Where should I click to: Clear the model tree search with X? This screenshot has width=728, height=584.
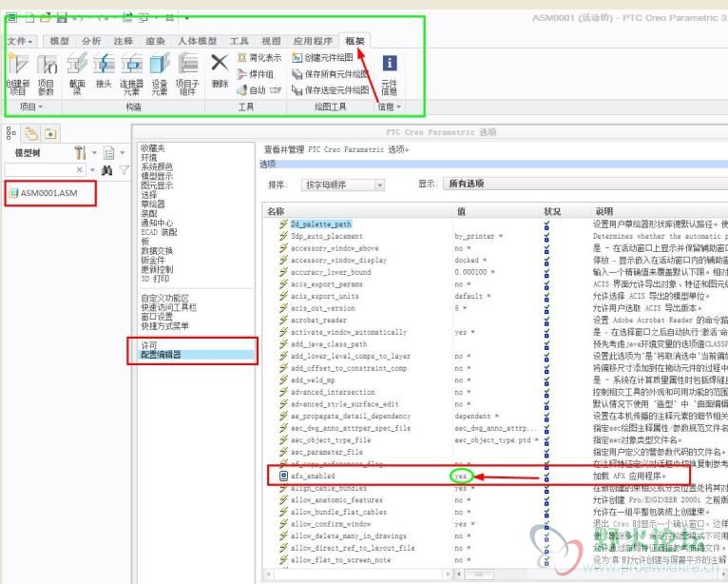[80, 170]
